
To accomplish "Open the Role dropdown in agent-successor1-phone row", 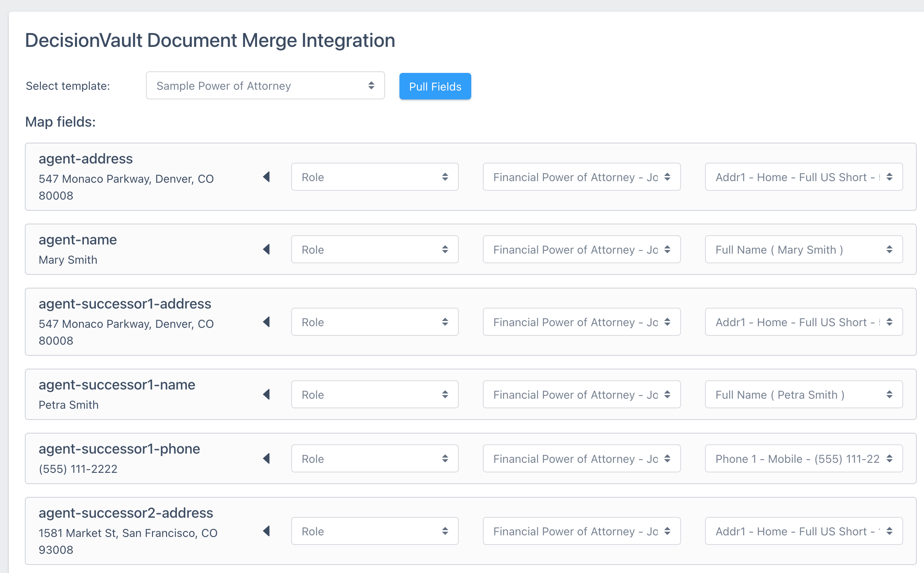I will 375,458.
